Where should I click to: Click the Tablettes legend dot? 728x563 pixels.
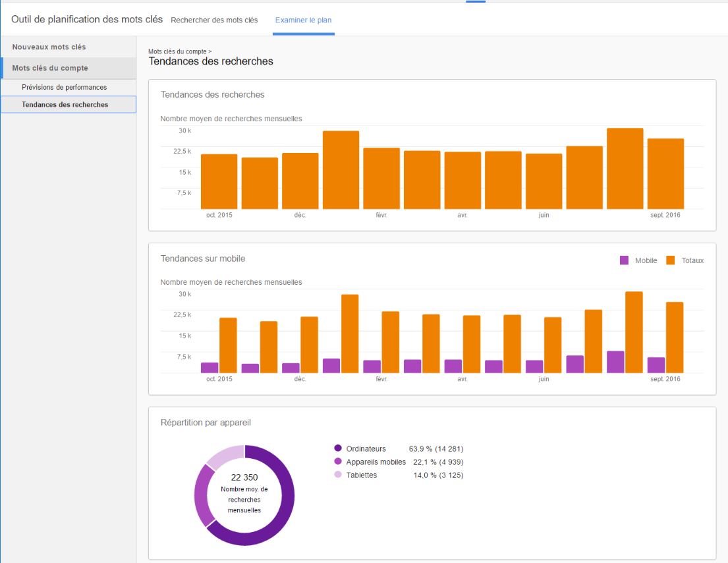[x=338, y=475]
